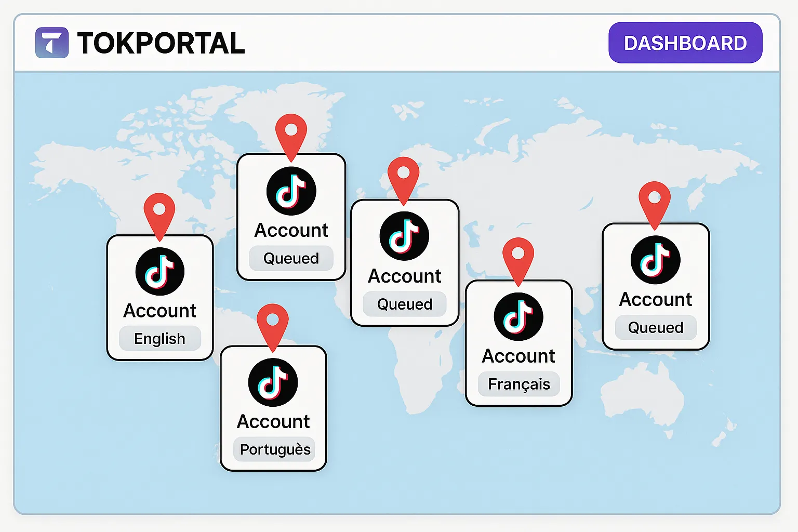Click Account label in Queued card over Europe
798x532 pixels.
coord(405,276)
